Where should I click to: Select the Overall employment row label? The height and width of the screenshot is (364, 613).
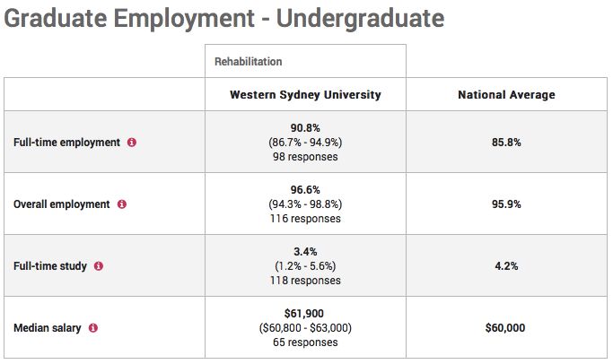click(62, 204)
